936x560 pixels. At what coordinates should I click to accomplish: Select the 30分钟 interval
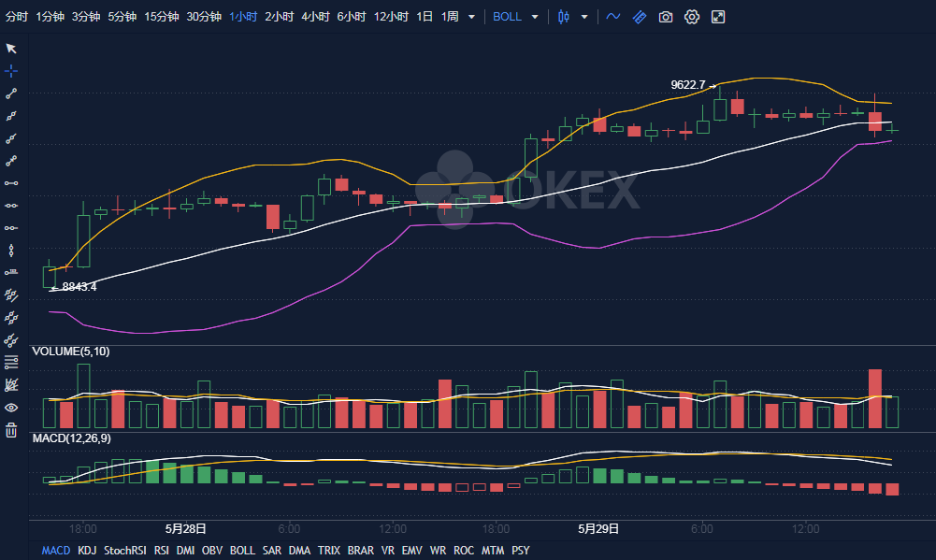[204, 17]
